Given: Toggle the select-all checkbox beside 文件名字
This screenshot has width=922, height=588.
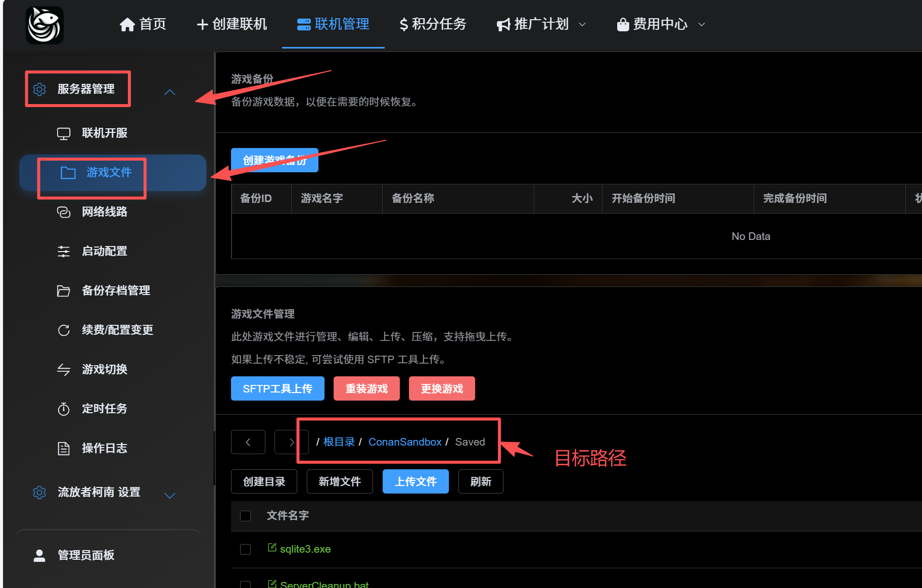Looking at the screenshot, I should [x=245, y=516].
